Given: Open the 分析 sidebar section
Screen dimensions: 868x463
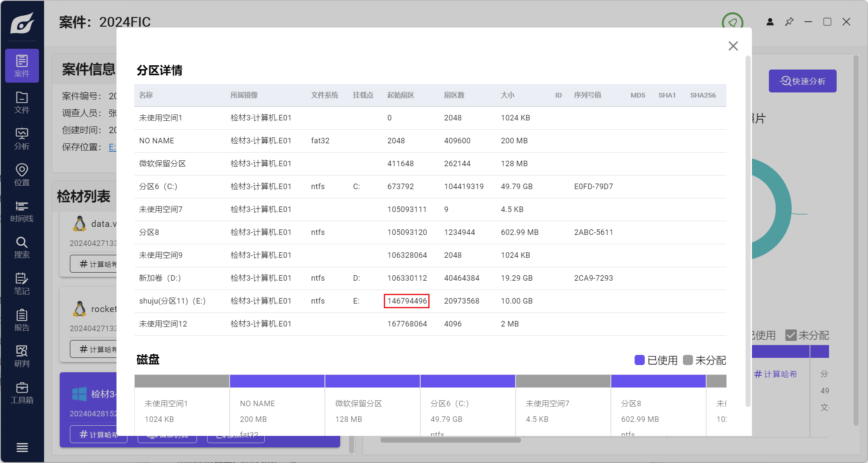Looking at the screenshot, I should (x=22, y=139).
